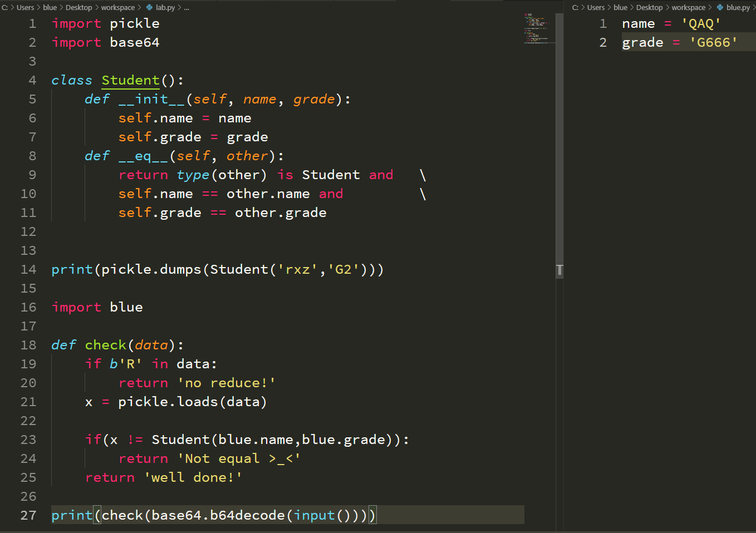756x533 pixels.
Task: Click line number 23 in lab.py gutter
Action: point(28,440)
